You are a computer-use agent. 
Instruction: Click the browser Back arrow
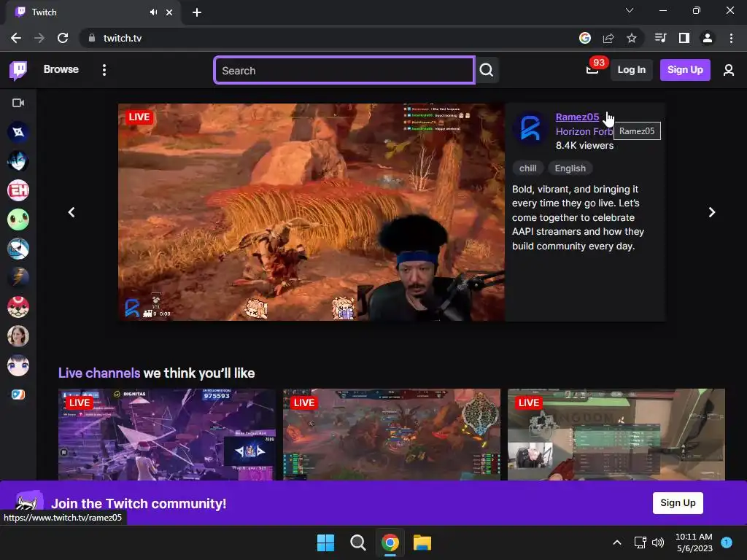point(16,38)
